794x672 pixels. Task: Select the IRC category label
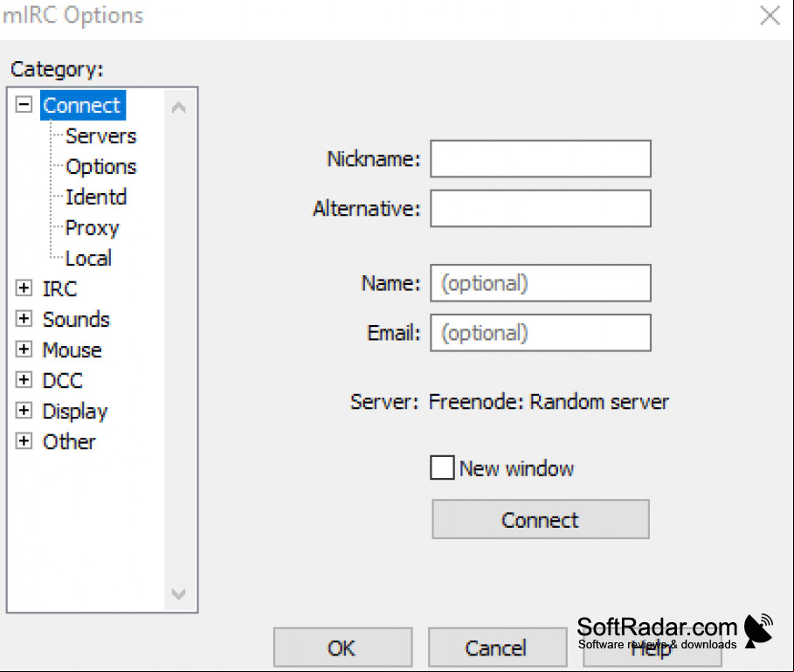(x=59, y=288)
